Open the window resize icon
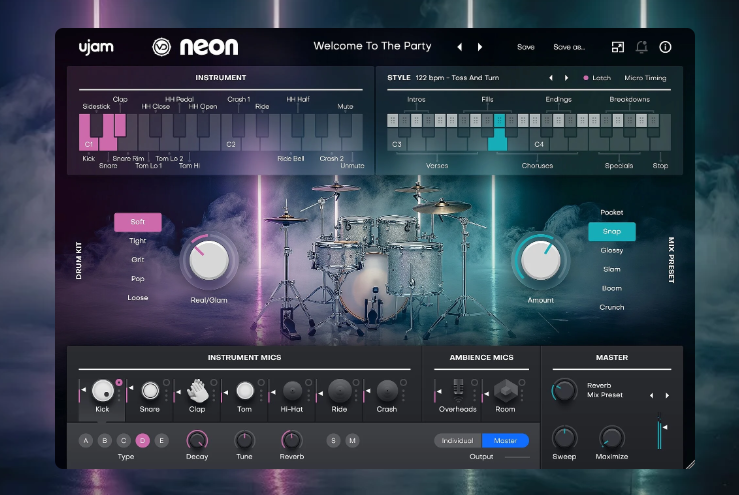 [617, 47]
